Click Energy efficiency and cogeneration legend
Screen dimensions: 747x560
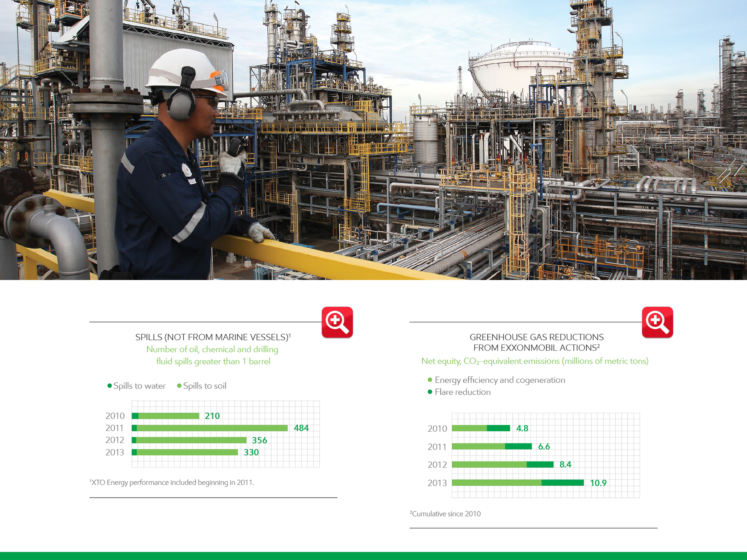click(x=500, y=380)
